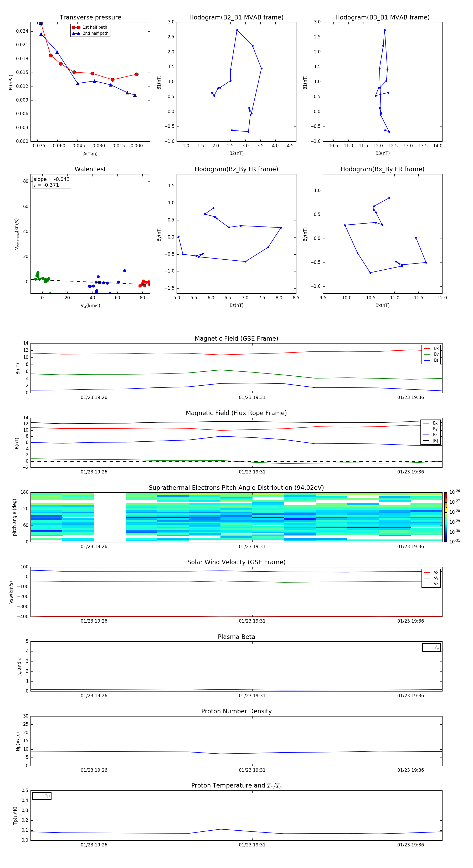Click the blue triangle 2nd half path legend marker
The height and width of the screenshot is (868, 473).
[76, 33]
